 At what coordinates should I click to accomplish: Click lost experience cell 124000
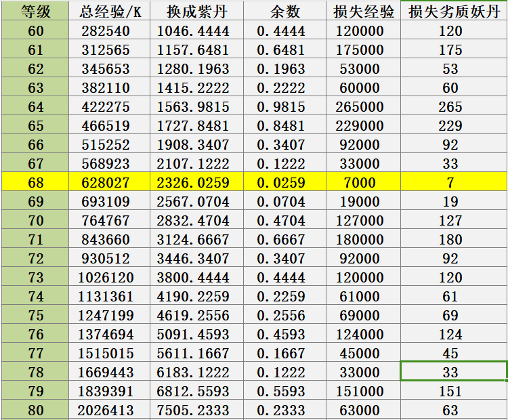point(363,333)
